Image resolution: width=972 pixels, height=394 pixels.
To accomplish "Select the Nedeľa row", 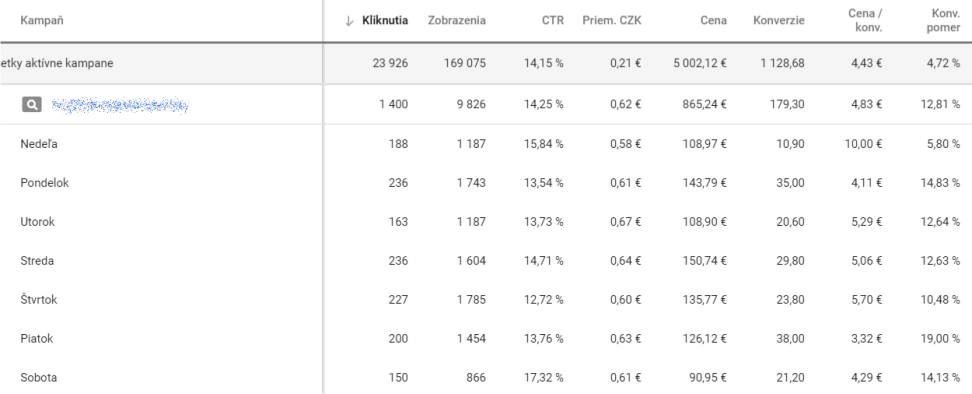I will pyautogui.click(x=486, y=144).
